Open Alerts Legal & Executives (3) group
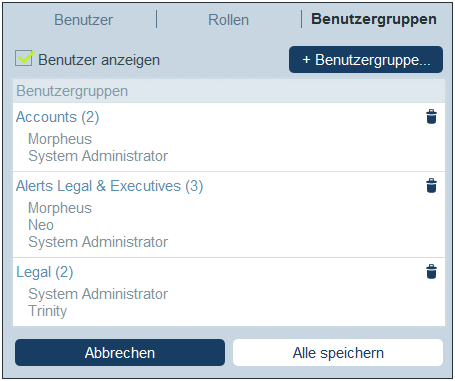Image resolution: width=455 pixels, height=381 pixels. [x=109, y=186]
